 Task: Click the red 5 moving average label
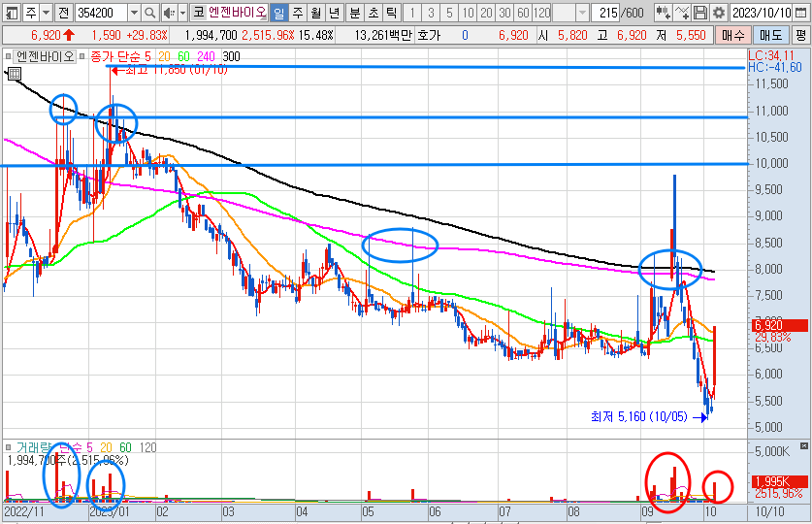click(147, 56)
